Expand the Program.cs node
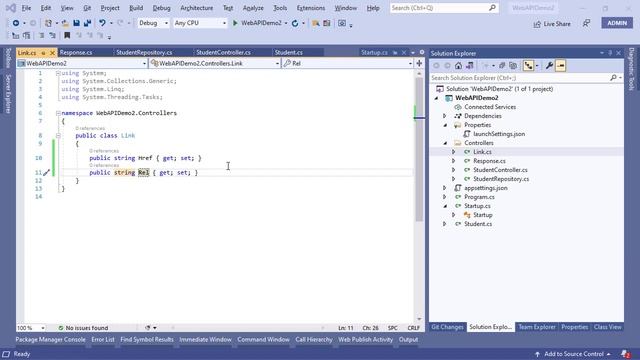The height and width of the screenshot is (360, 640). click(445, 197)
